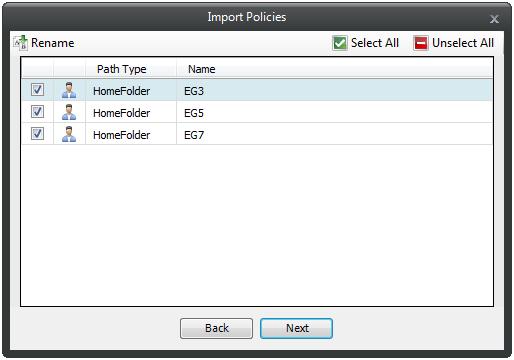Click the user icon in the EG5 row
This screenshot has width=514, height=360.
pyautogui.click(x=69, y=112)
